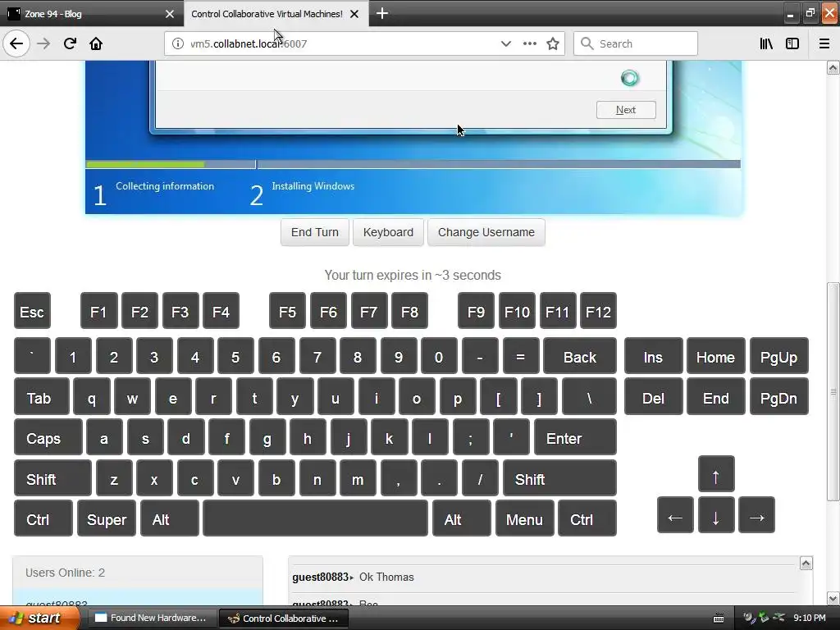Reload the current page

click(70, 43)
